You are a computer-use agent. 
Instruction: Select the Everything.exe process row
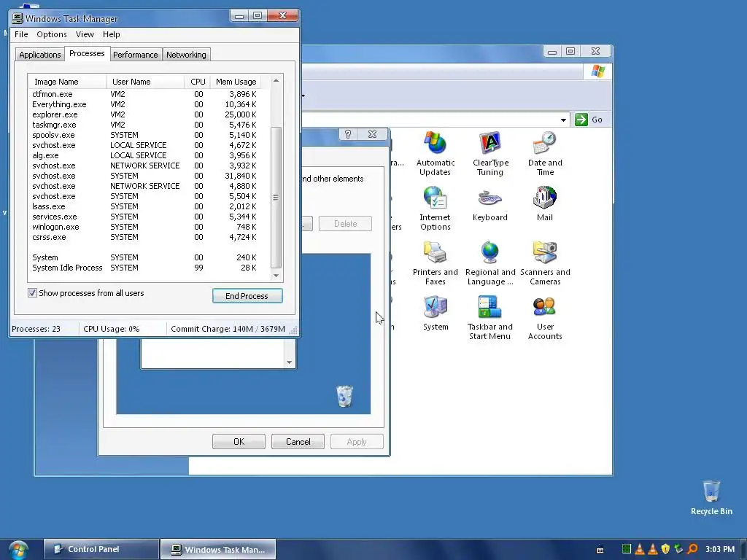(x=144, y=104)
